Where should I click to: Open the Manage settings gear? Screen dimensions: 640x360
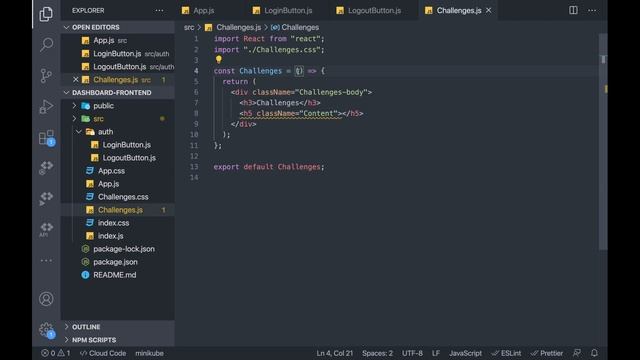tap(47, 330)
